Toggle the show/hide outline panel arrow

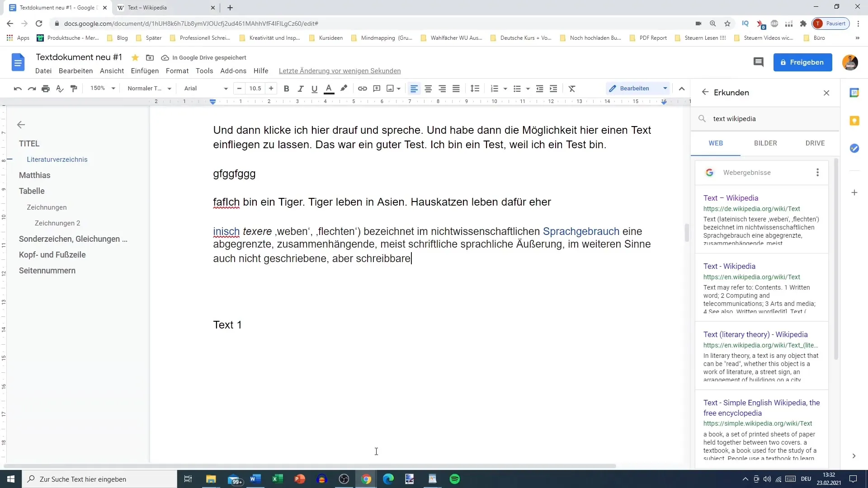(21, 125)
